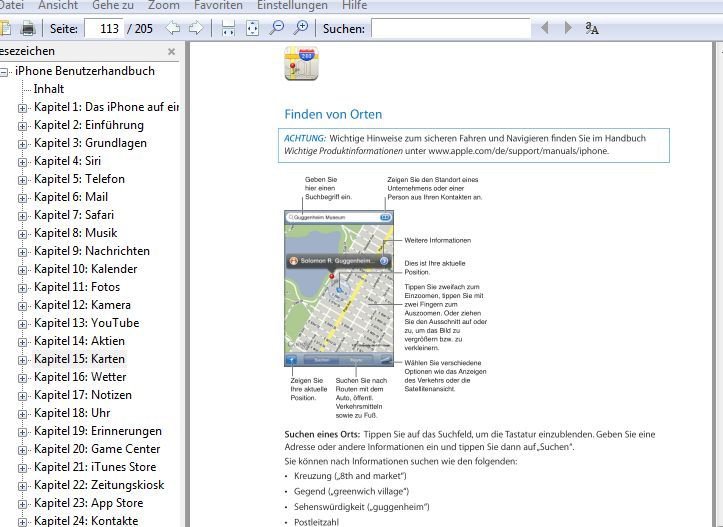Expand Kapitel 6: Mail node
The image size is (723, 527).
click(22, 198)
